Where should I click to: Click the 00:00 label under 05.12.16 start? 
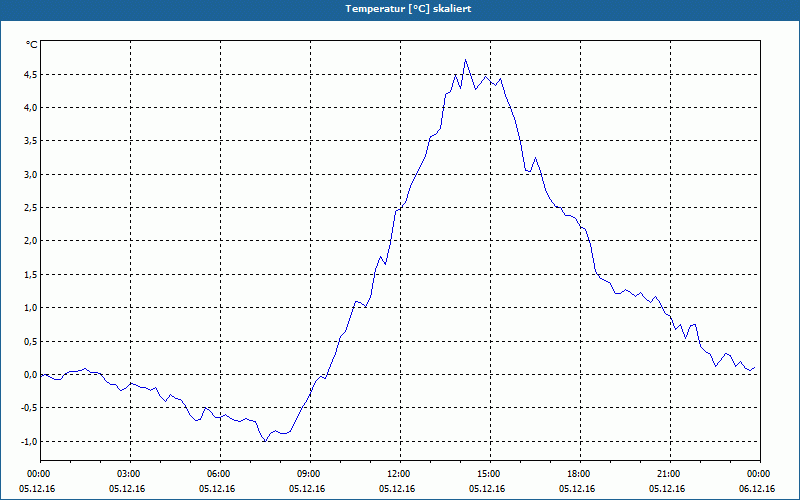point(40,474)
